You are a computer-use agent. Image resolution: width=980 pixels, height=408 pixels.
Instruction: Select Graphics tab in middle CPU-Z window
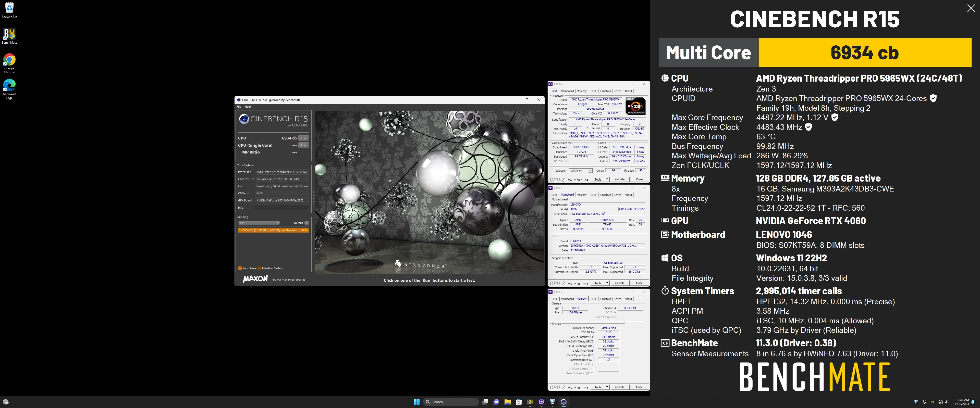pyautogui.click(x=605, y=195)
